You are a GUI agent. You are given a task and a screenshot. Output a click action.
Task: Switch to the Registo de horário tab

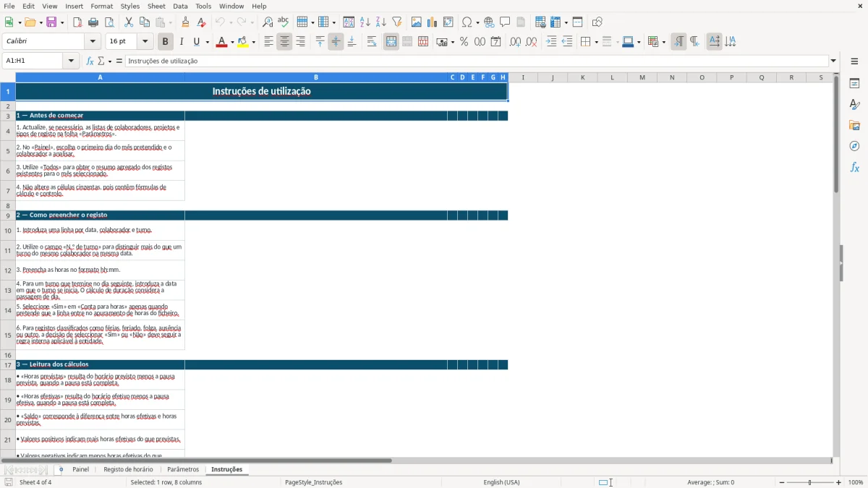coord(128,469)
